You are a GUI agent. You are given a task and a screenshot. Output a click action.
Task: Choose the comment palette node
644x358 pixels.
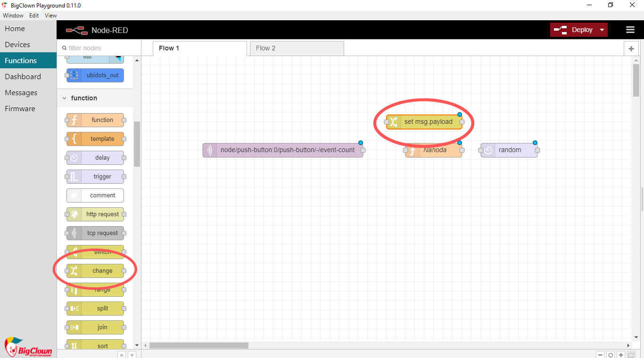point(95,195)
